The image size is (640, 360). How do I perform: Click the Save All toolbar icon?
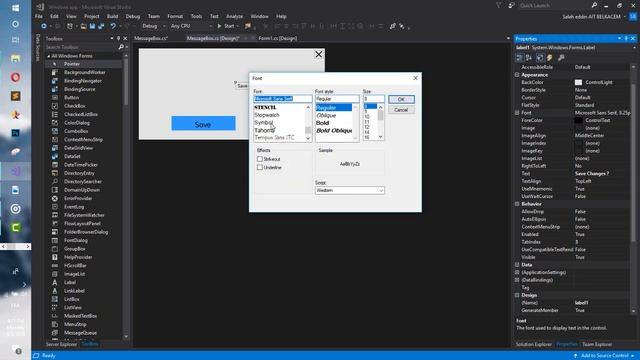[101, 26]
